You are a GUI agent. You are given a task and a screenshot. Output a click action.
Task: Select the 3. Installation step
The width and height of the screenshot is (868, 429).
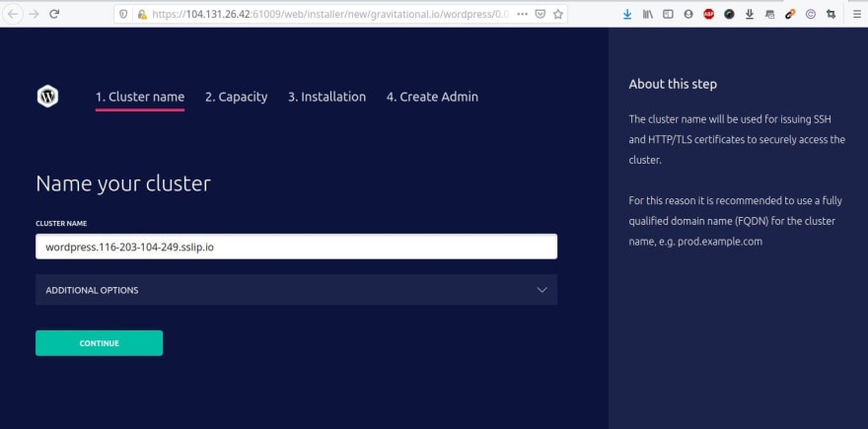click(326, 97)
